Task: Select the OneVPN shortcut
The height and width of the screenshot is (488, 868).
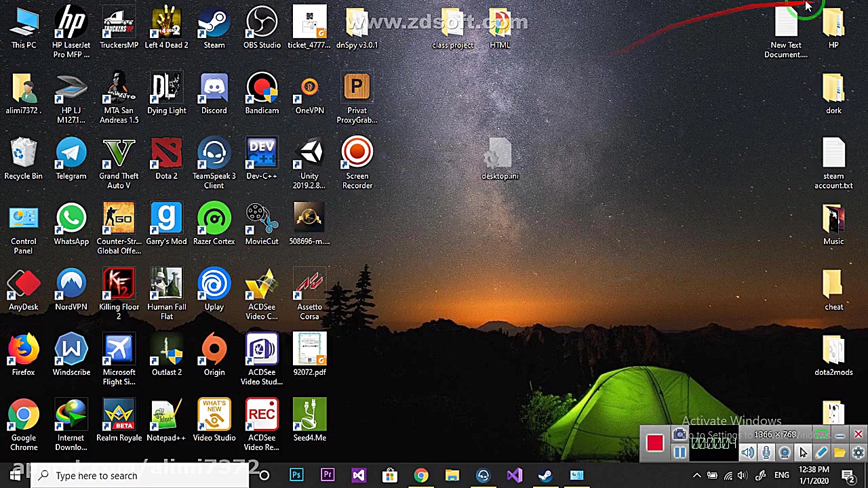Action: [x=309, y=94]
